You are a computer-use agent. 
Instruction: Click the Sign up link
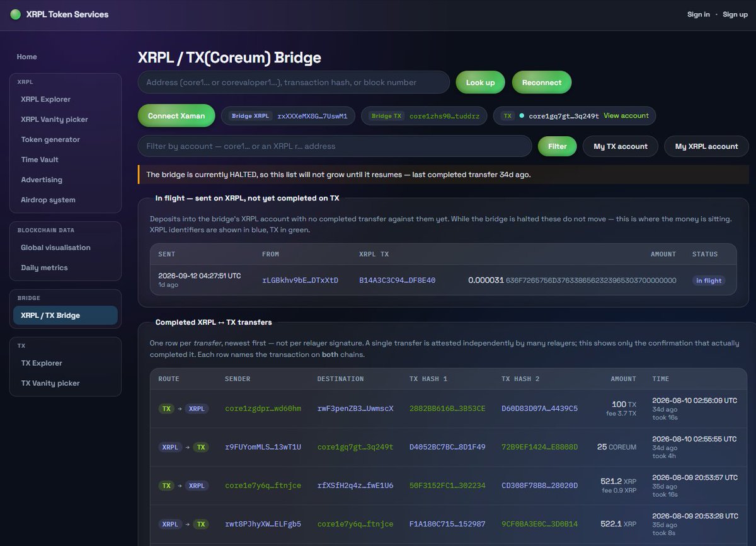pyautogui.click(x=735, y=15)
